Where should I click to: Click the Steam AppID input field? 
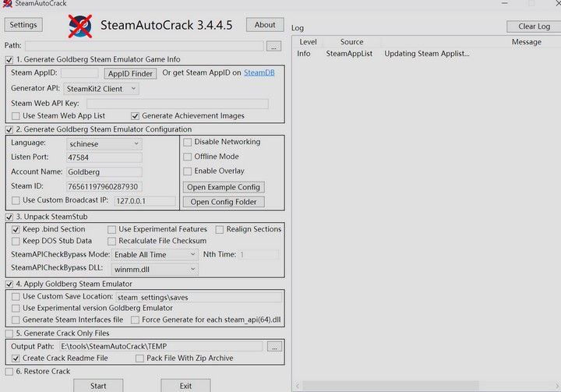point(79,73)
